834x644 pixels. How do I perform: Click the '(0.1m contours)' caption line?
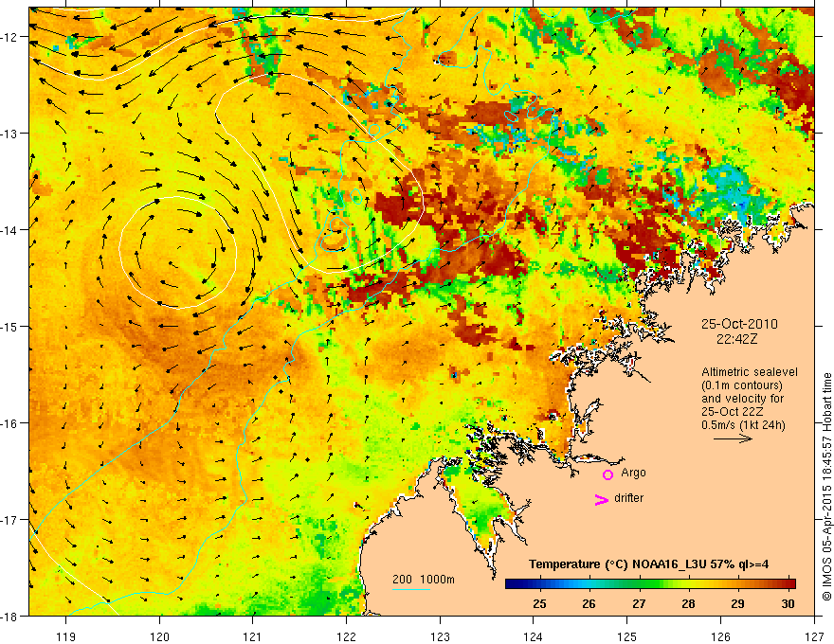tap(742, 385)
